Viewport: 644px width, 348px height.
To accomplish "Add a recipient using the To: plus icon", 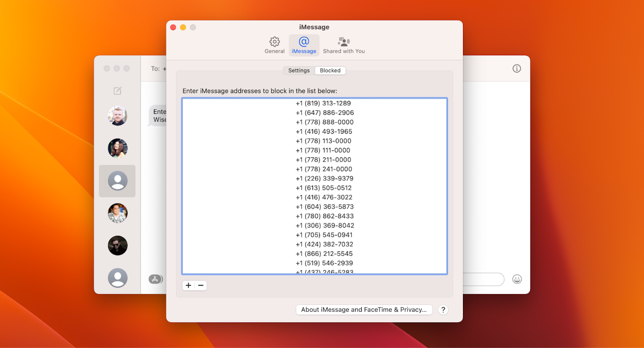I will point(164,68).
